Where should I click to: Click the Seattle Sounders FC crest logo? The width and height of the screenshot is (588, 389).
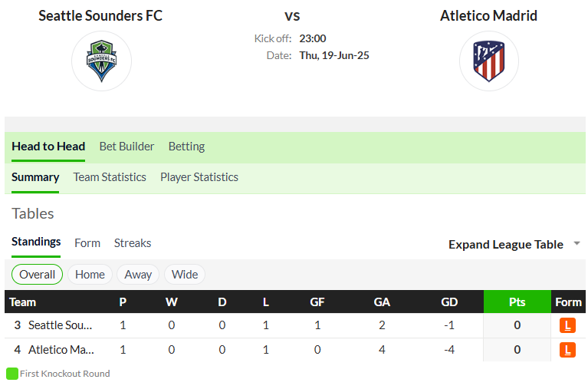pyautogui.click(x=101, y=61)
